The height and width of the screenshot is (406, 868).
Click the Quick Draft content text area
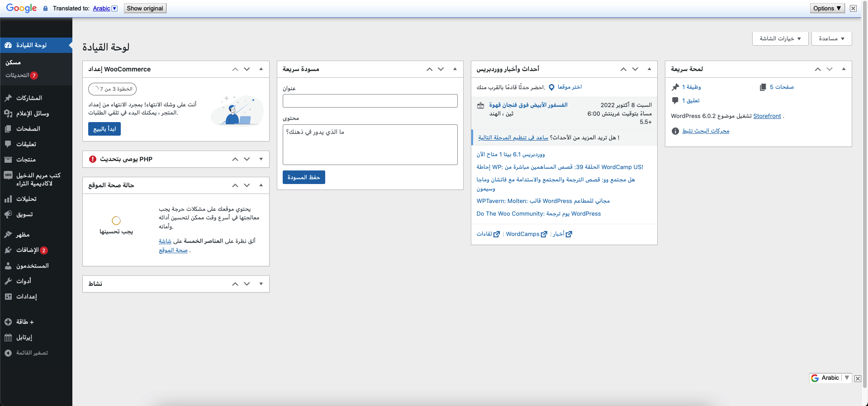click(370, 145)
